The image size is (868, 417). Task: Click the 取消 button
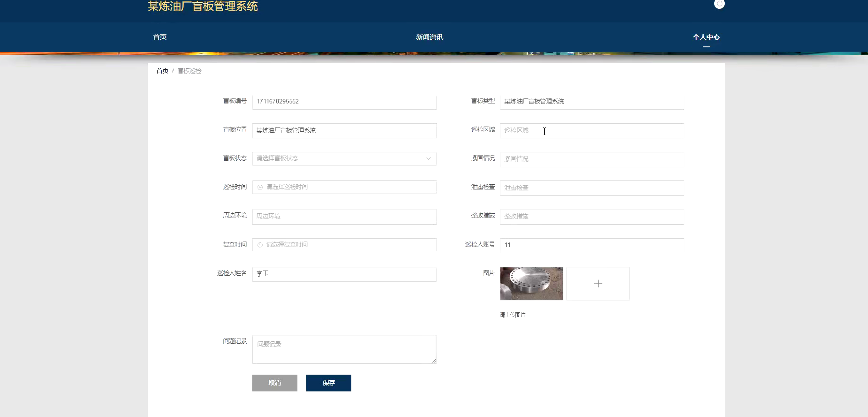click(x=274, y=383)
